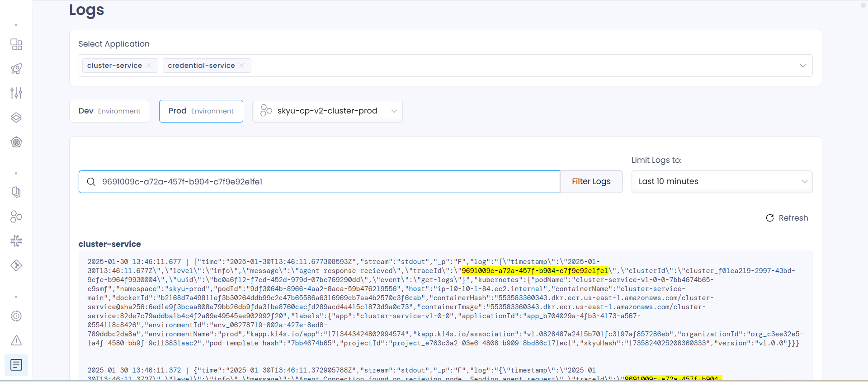Open the Last 10 minutes time limit dropdown
Viewport: 868px width, 382px height.
point(722,182)
